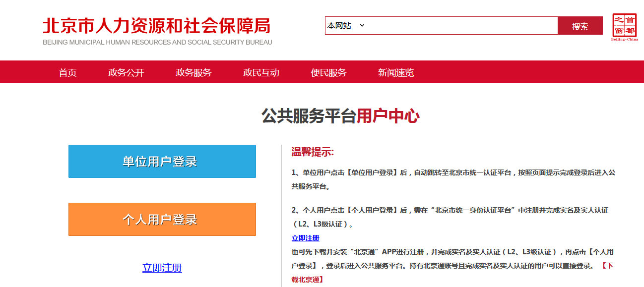Select the 新闻速览 menu item

point(395,72)
